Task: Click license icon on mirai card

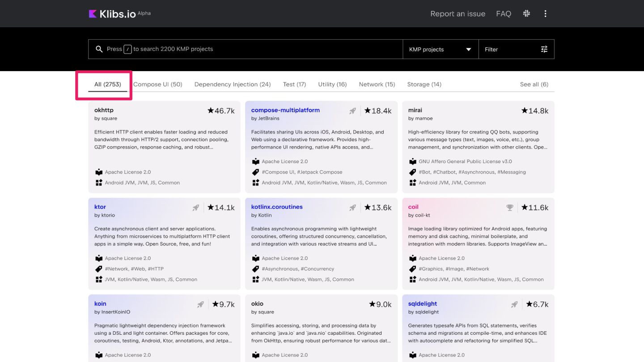Action: point(413,161)
